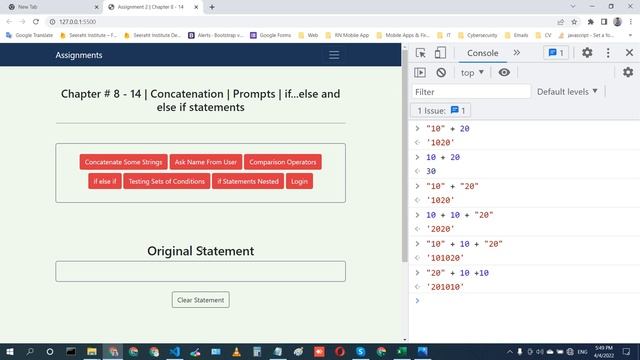640x360 pixels.
Task: Open the Assignments brand link
Action: 79,55
